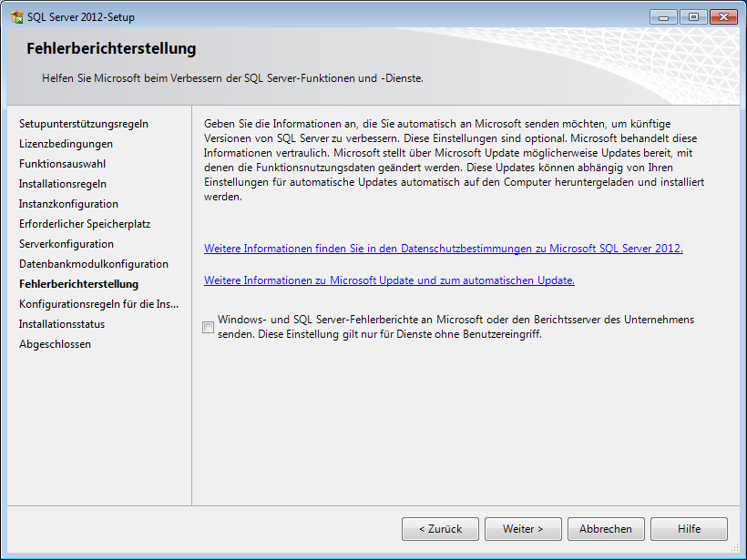Viewport: 747px width, 560px height.
Task: Open the Serverkonfiguration step
Action: tap(67, 244)
